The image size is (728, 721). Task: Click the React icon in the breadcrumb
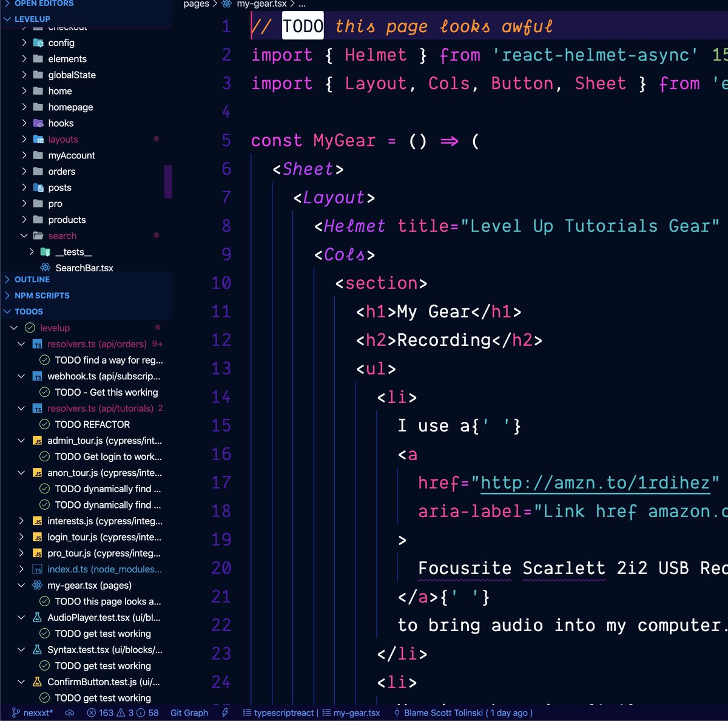tap(227, 4)
